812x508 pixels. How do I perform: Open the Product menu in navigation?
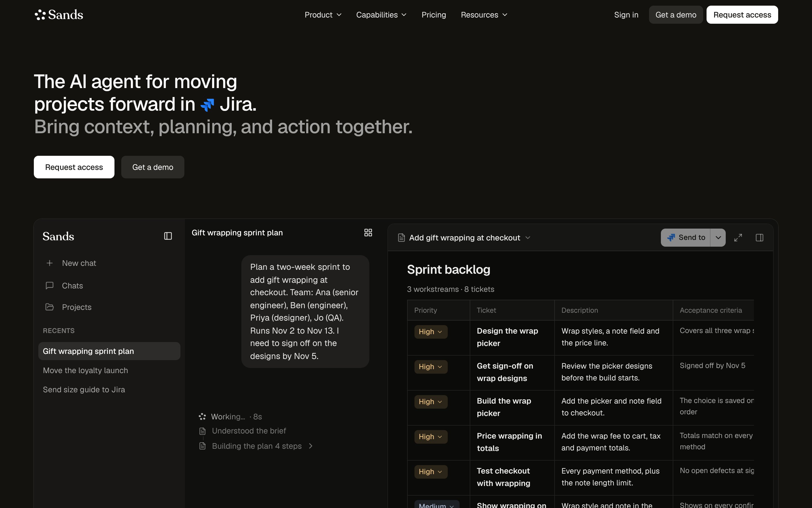[323, 15]
